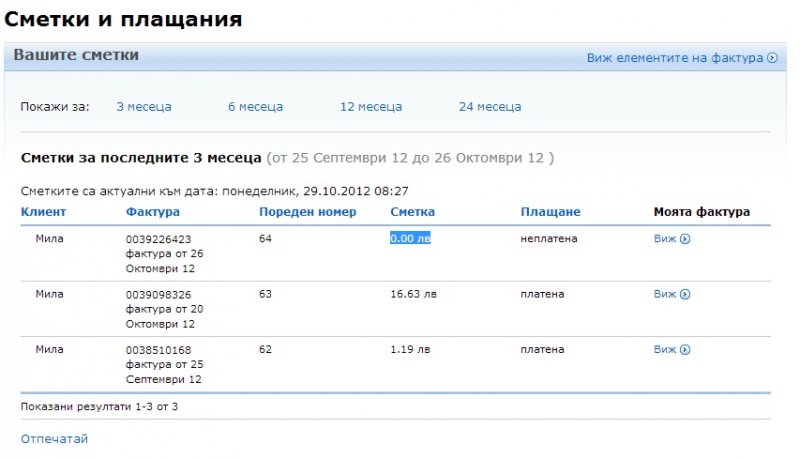The height and width of the screenshot is (459, 800).
Task: Click invoice number 0039098326
Action: pos(158,295)
